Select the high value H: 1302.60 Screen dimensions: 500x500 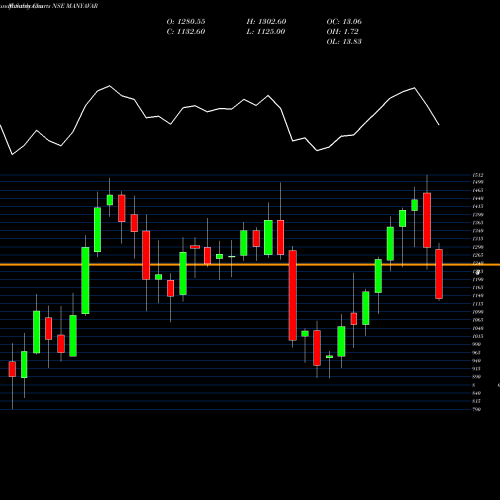266,22
